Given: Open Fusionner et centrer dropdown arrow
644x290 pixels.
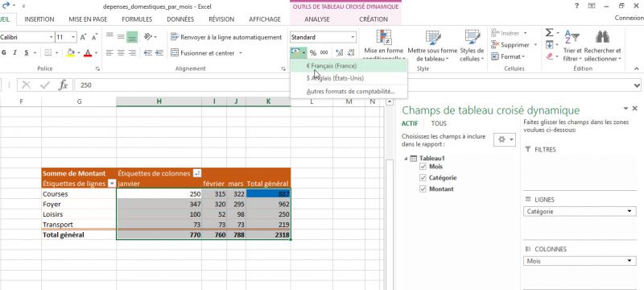Looking at the screenshot, I should (240, 52).
